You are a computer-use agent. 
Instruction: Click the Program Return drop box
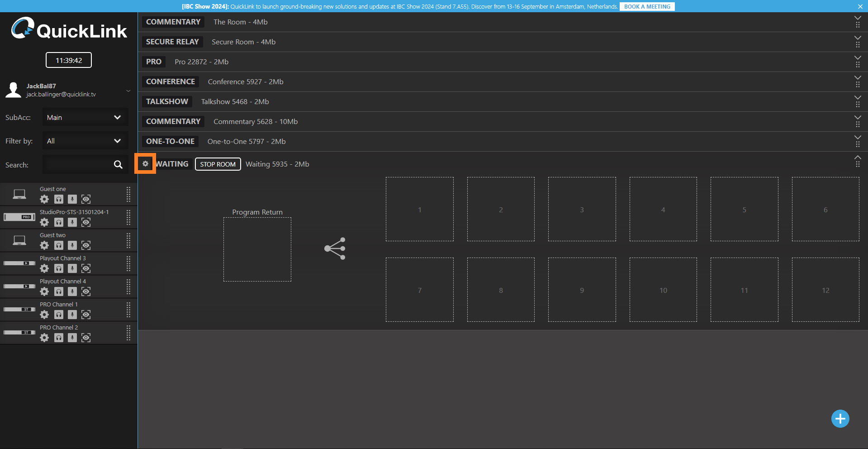(x=257, y=249)
